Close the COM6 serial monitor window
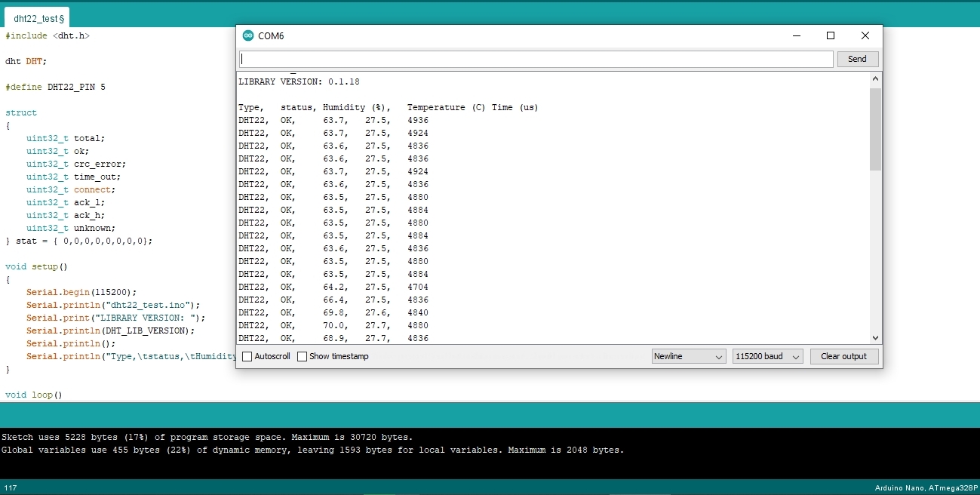This screenshot has height=495, width=980. pyautogui.click(x=865, y=35)
